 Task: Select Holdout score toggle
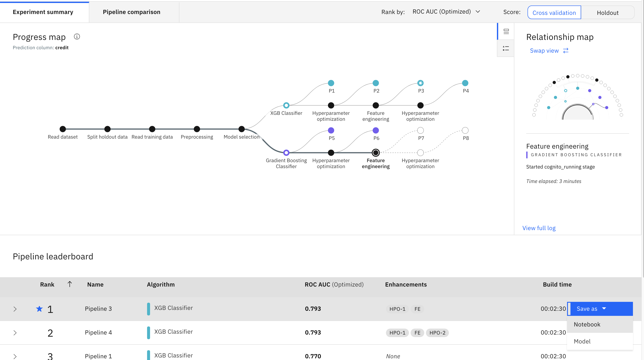[x=607, y=13]
